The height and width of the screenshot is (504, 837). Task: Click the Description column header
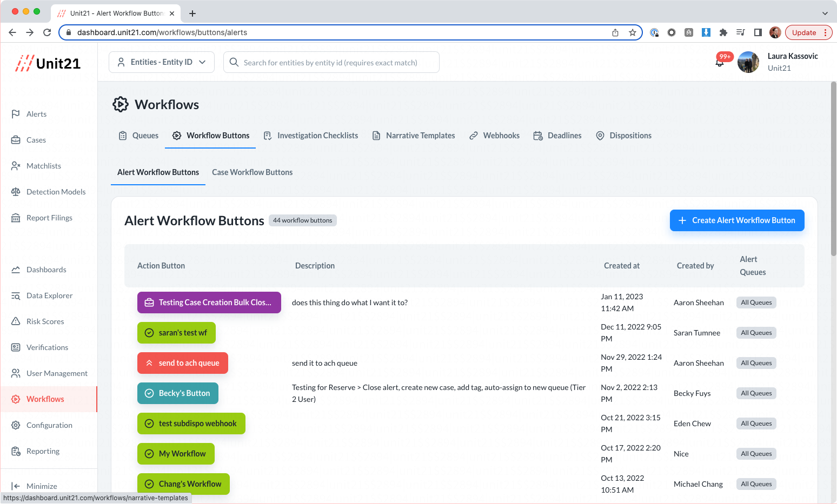[x=315, y=266]
